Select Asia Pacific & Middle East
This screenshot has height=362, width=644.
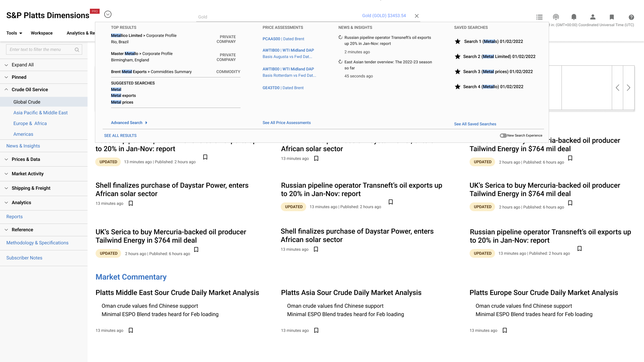click(41, 113)
